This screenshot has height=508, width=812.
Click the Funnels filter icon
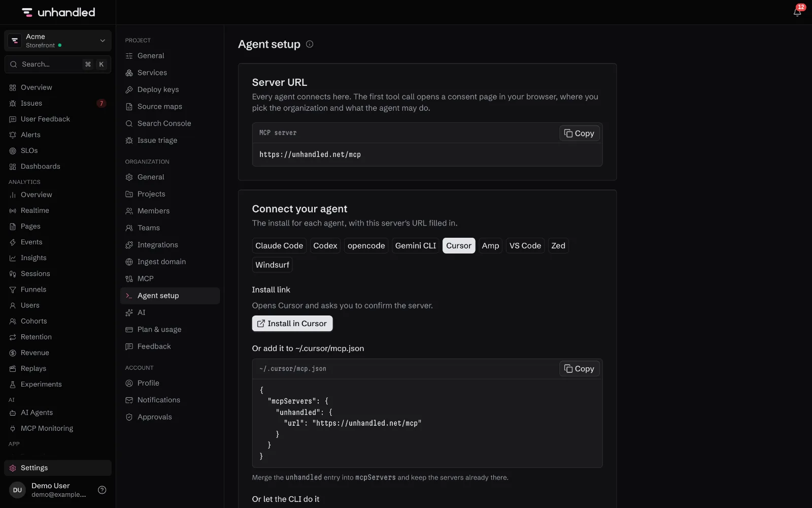13,290
